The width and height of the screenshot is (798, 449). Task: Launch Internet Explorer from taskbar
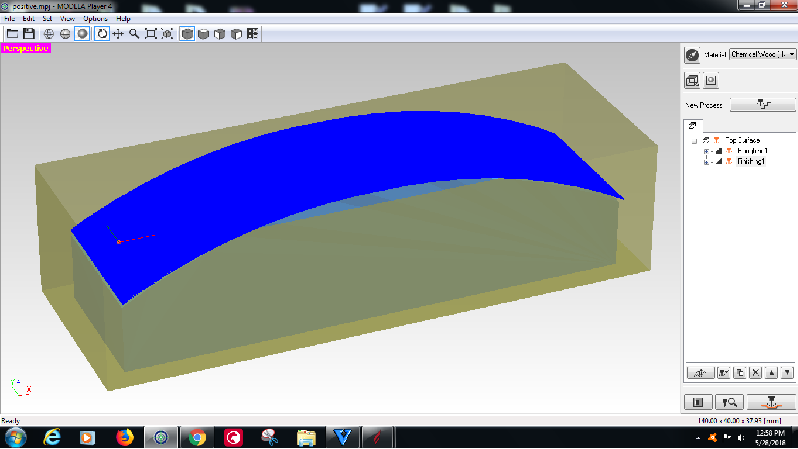[x=52, y=438]
